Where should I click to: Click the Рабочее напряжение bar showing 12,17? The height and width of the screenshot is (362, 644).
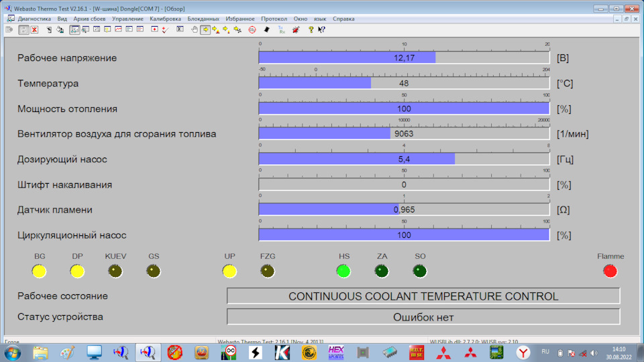[404, 58]
